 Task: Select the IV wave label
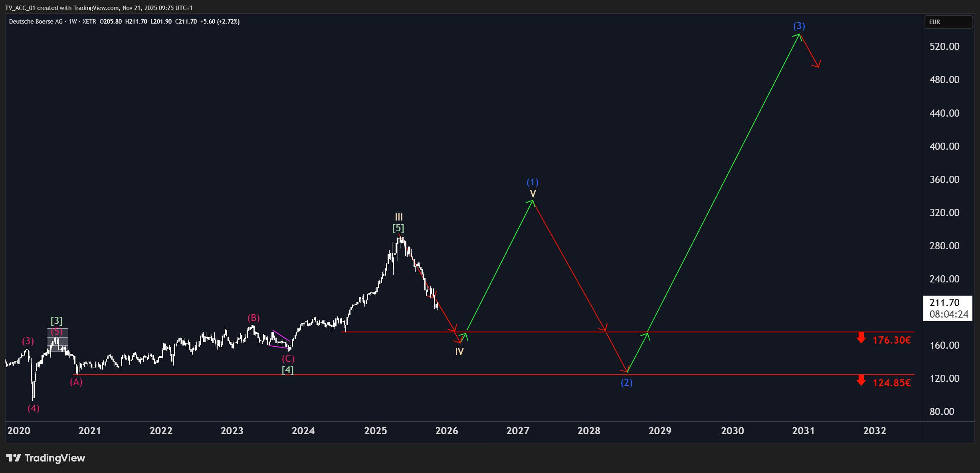459,352
